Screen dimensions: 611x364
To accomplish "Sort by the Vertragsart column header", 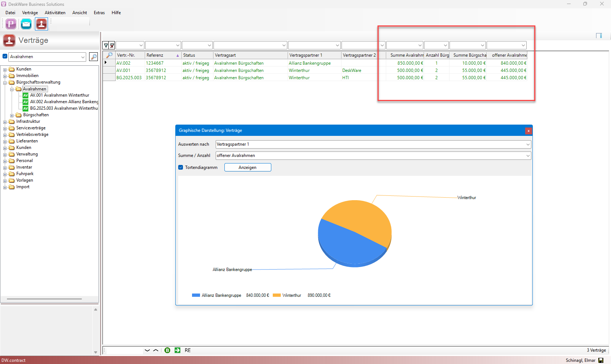I will point(250,55).
